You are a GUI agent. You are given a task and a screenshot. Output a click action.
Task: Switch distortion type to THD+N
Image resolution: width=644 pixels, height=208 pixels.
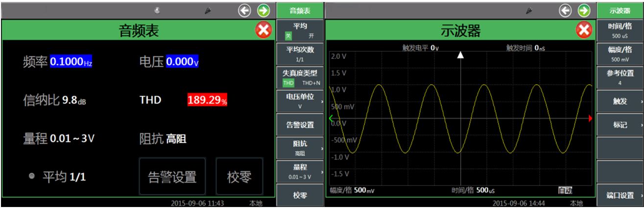pyautogui.click(x=311, y=83)
